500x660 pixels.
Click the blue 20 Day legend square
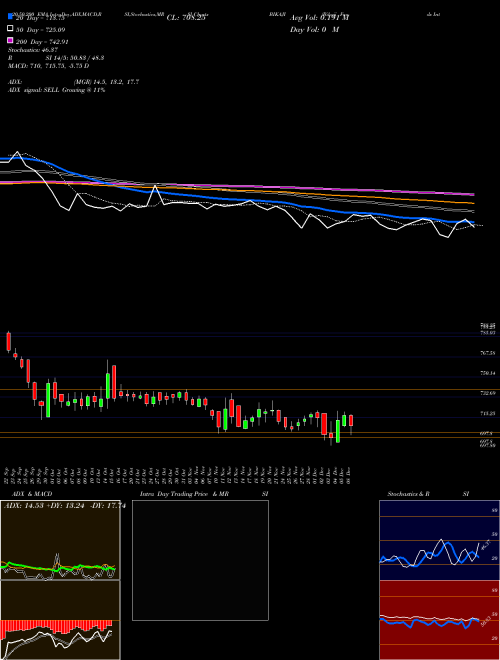tap(10, 16)
